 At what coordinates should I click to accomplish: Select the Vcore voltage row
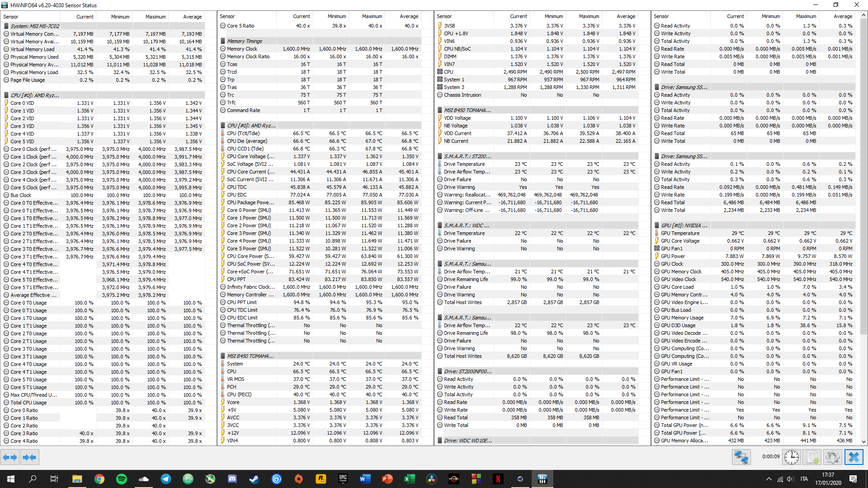[x=321, y=402]
